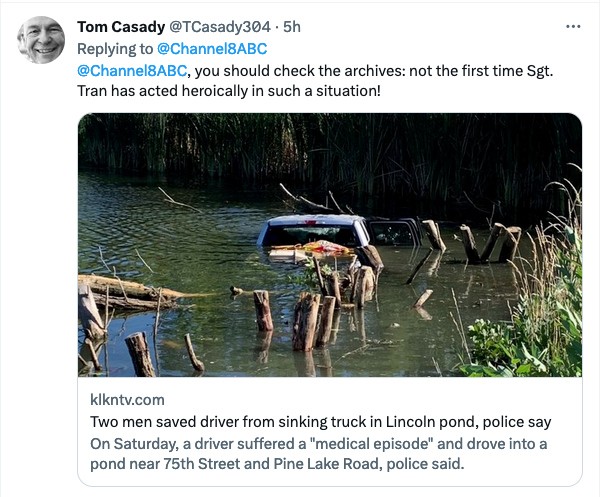Open the @TCasady304 handle link
Image resolution: width=603 pixels, height=497 pixels.
point(220,27)
